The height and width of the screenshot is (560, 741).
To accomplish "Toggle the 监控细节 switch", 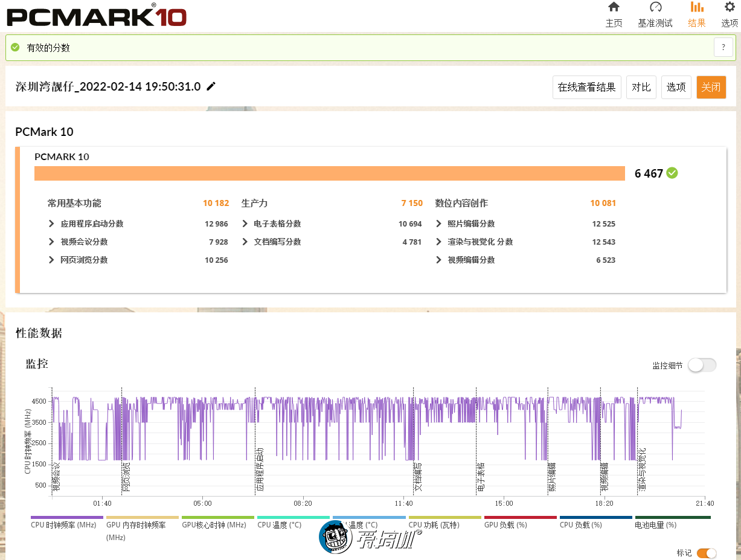I will [702, 365].
